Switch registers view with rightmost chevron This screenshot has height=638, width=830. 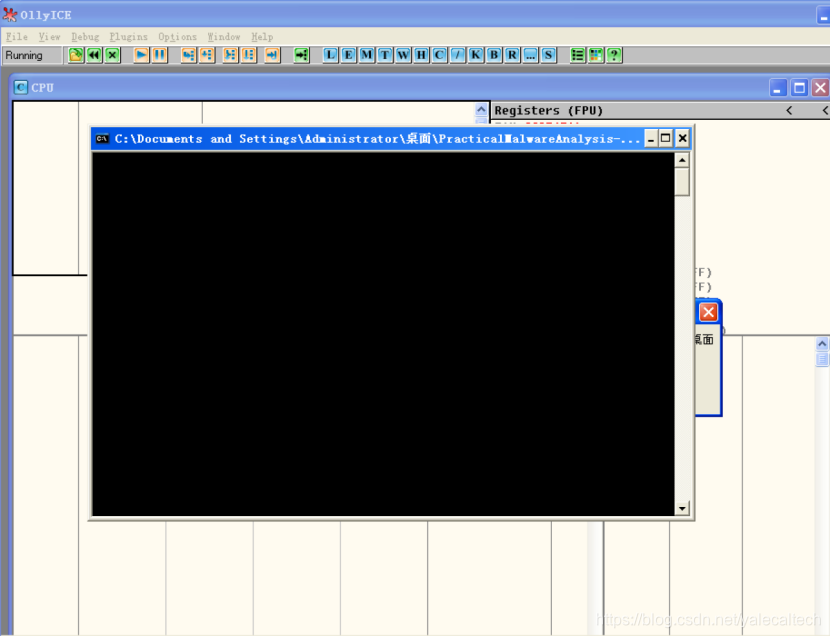tap(825, 111)
